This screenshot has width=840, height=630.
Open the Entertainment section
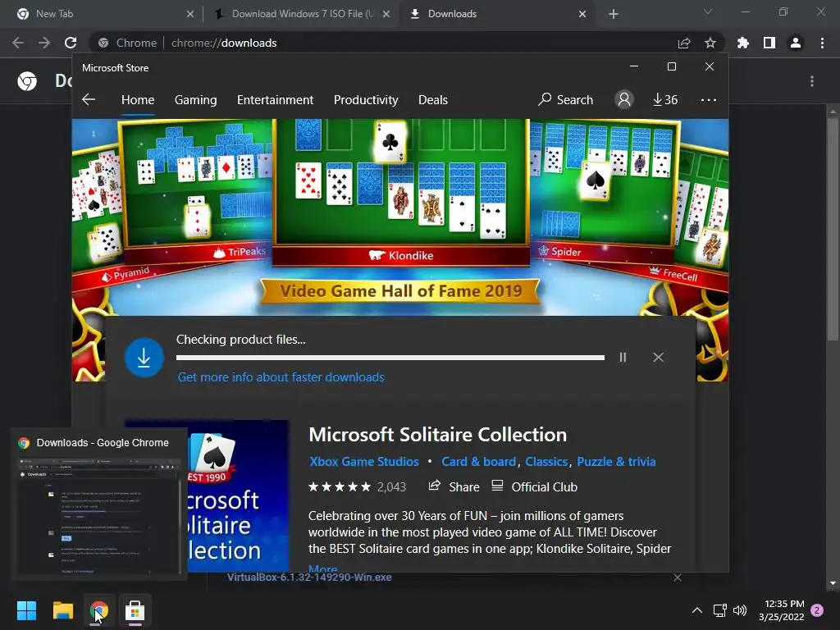(276, 99)
